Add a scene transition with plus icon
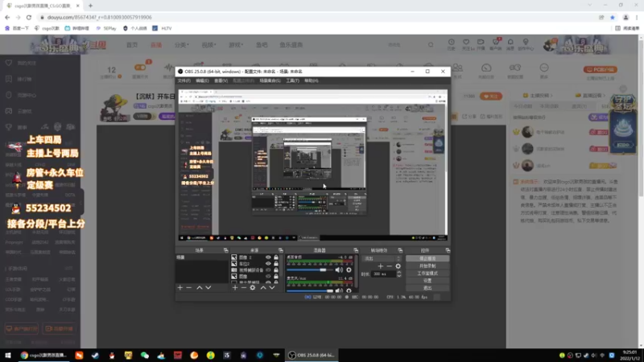The height and width of the screenshot is (362, 644). [380, 266]
